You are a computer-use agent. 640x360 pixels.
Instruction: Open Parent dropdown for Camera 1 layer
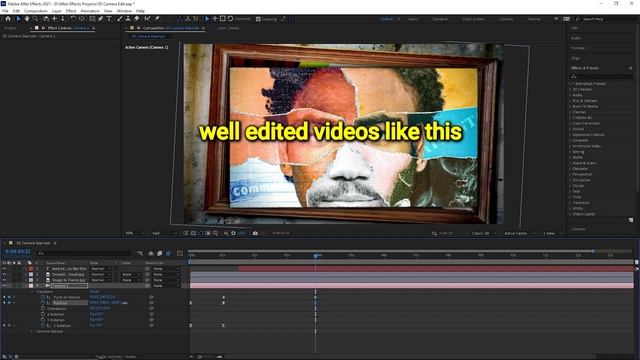point(165,286)
